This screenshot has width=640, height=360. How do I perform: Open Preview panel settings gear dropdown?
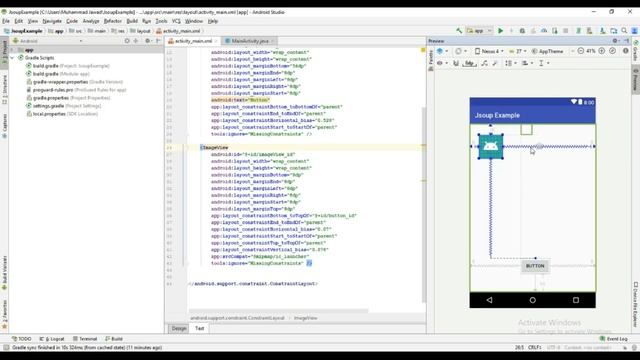pos(616,41)
